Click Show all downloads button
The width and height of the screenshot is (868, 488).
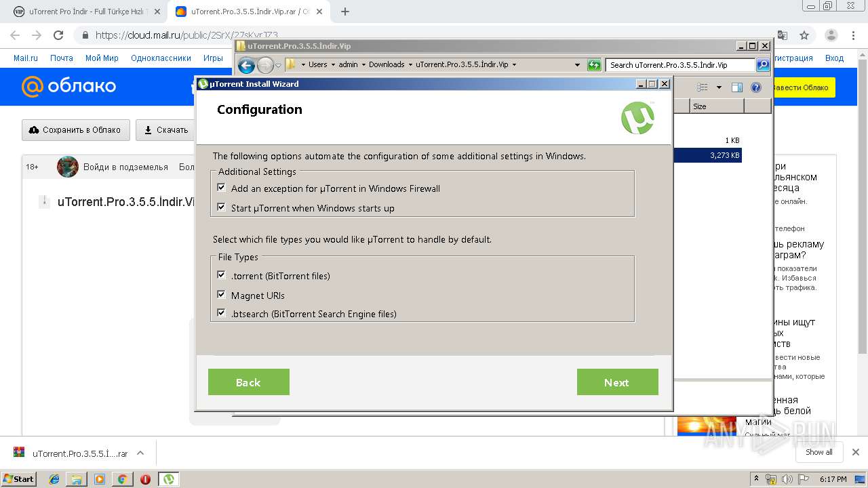pos(819,452)
